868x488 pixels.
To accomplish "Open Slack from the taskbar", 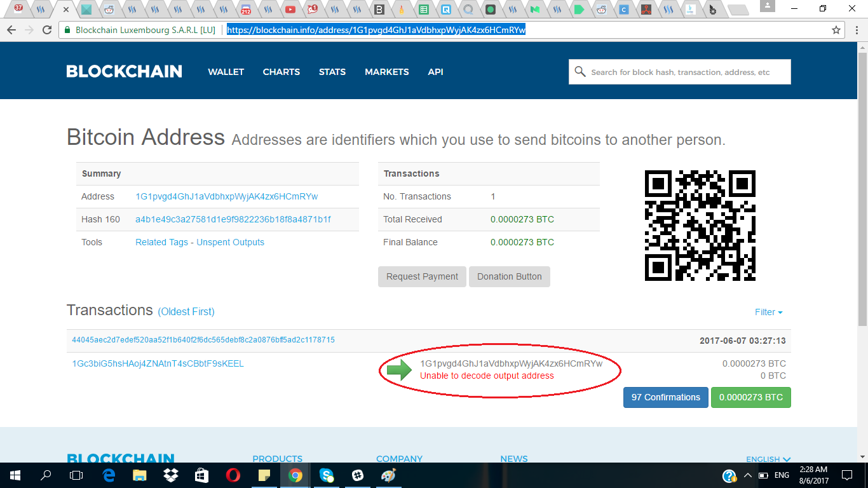I will click(358, 475).
